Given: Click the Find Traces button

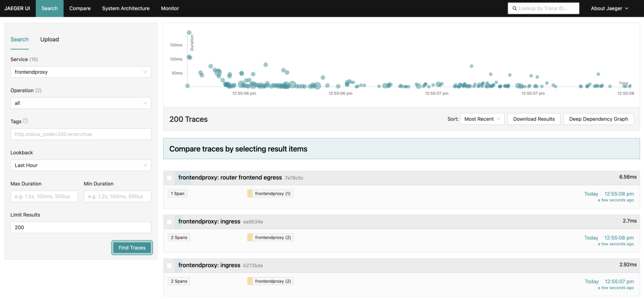Looking at the screenshot, I should pyautogui.click(x=132, y=248).
